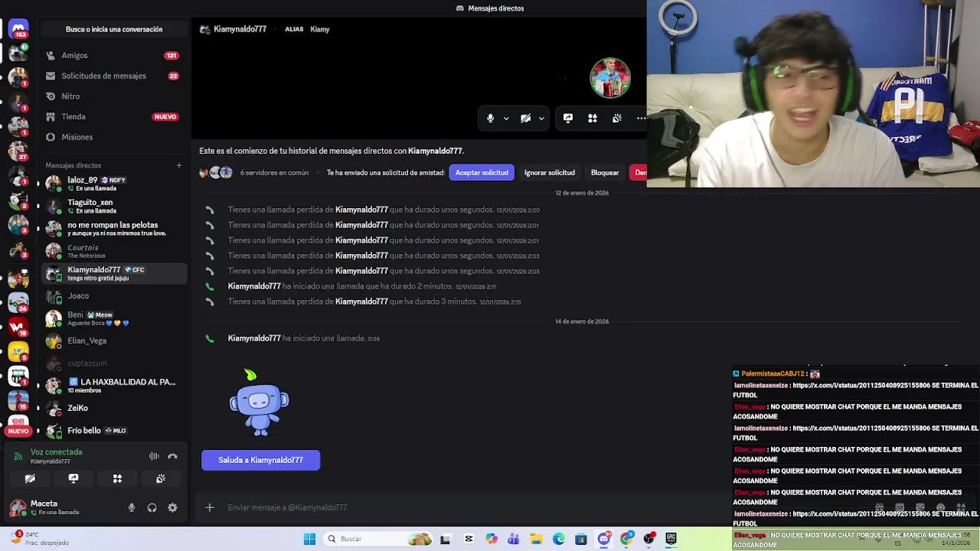Click Kiamynaldo777 profile avatar in call
Viewport: 980px width, 551px height.
(610, 78)
